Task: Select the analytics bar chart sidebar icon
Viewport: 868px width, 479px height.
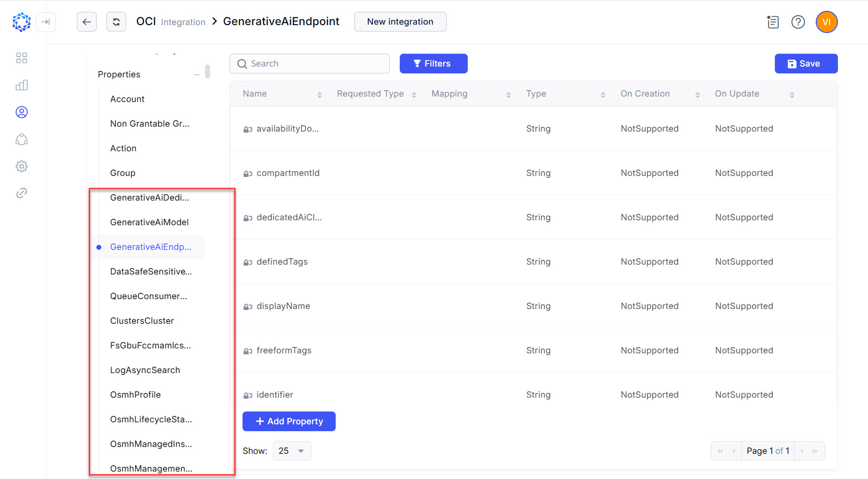Action: (21, 85)
